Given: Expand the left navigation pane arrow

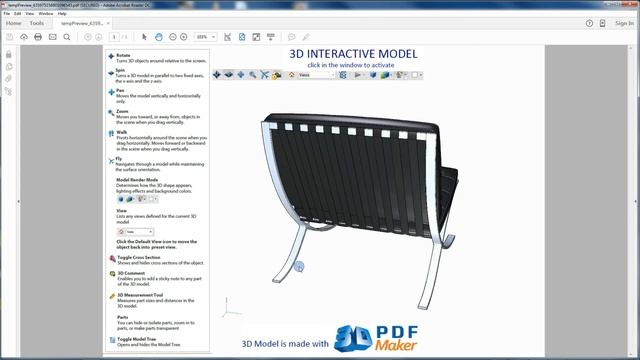Looking at the screenshot, I should [x=18, y=201].
